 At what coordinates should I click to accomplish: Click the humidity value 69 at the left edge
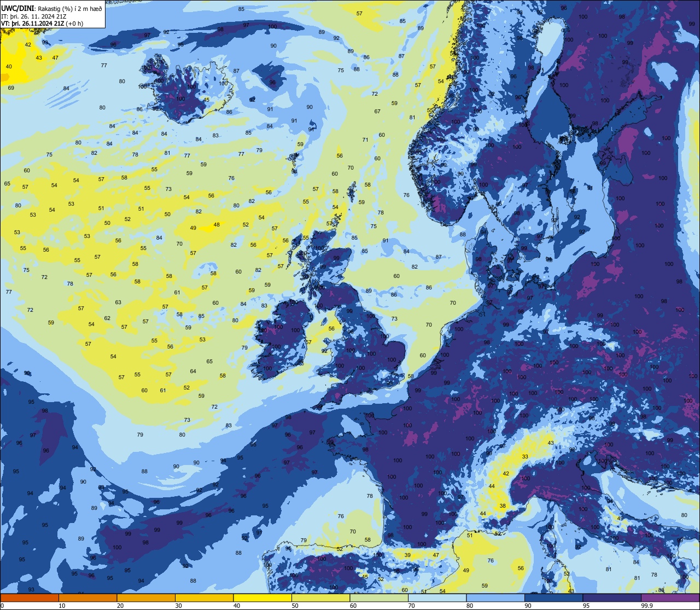tap(11, 88)
